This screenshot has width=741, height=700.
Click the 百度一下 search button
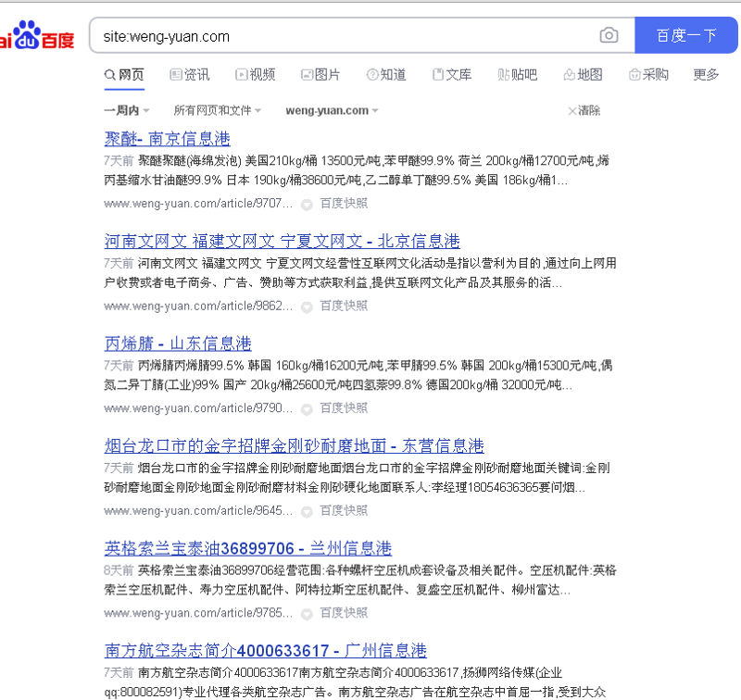coord(685,35)
